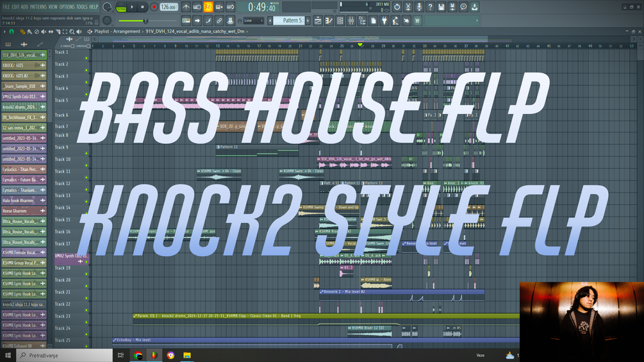This screenshot has height=362, width=644.
Task: Open the PATTERNS menu
Action: [38, 6]
